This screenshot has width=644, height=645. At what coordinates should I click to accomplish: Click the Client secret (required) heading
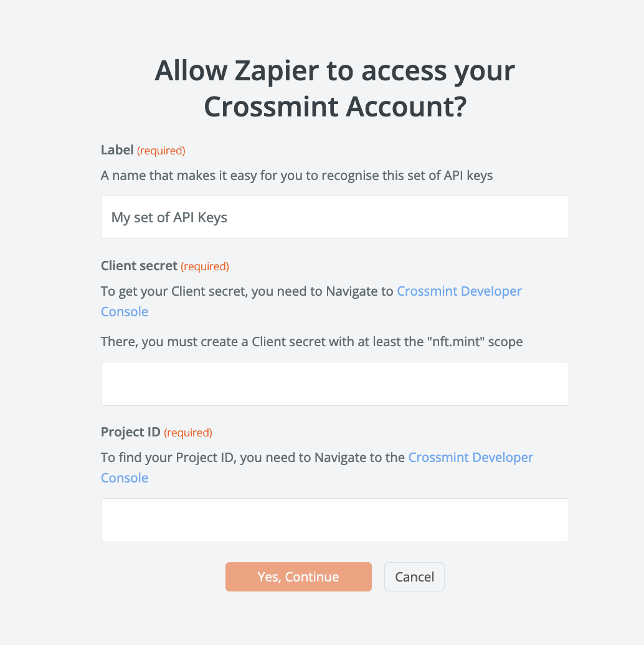click(140, 265)
